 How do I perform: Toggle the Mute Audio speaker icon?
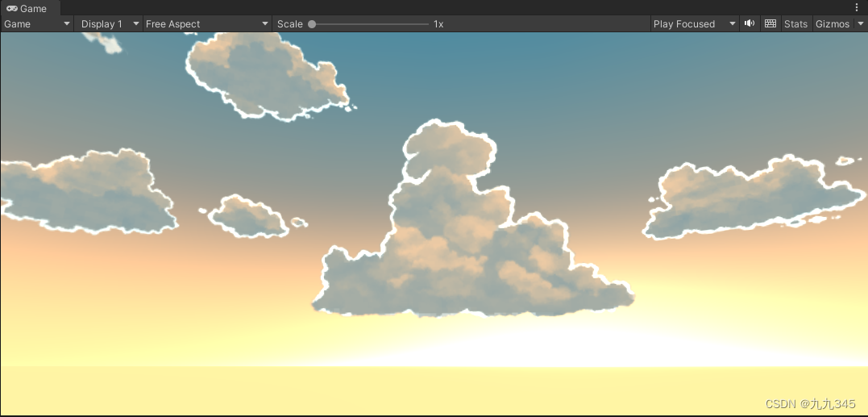click(750, 23)
